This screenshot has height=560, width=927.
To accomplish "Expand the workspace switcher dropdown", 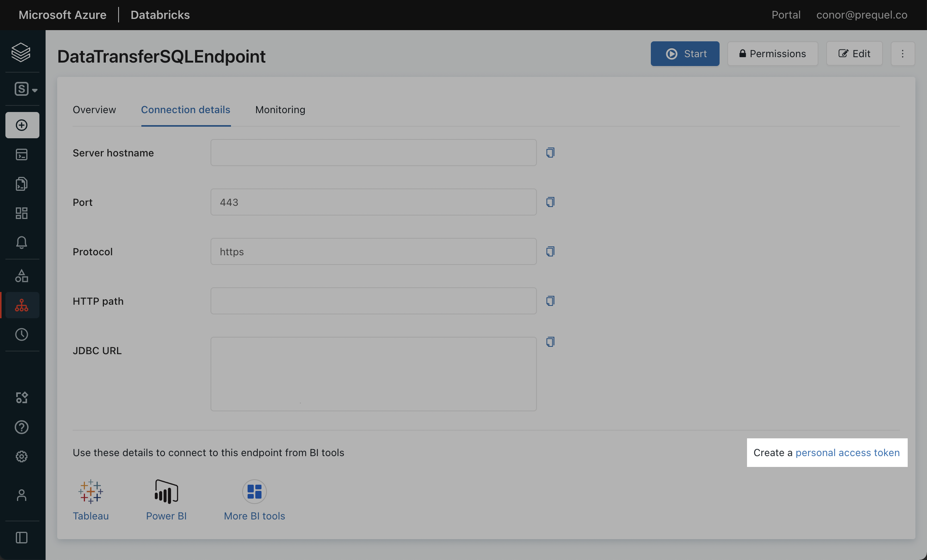I will point(25,88).
